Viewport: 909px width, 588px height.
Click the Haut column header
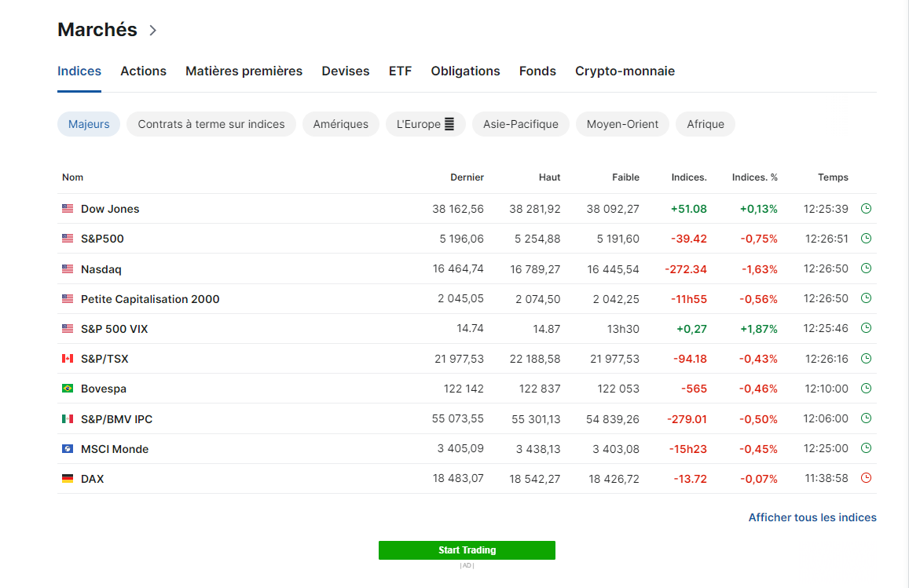coord(550,177)
